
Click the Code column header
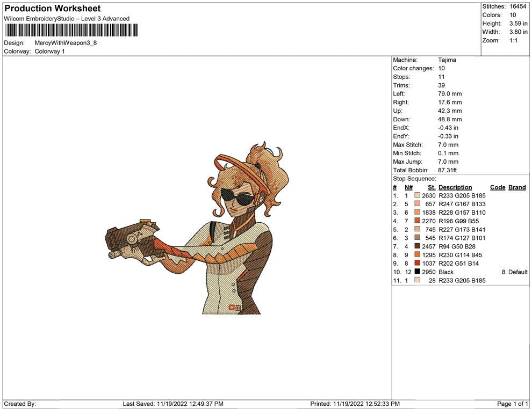498,187
